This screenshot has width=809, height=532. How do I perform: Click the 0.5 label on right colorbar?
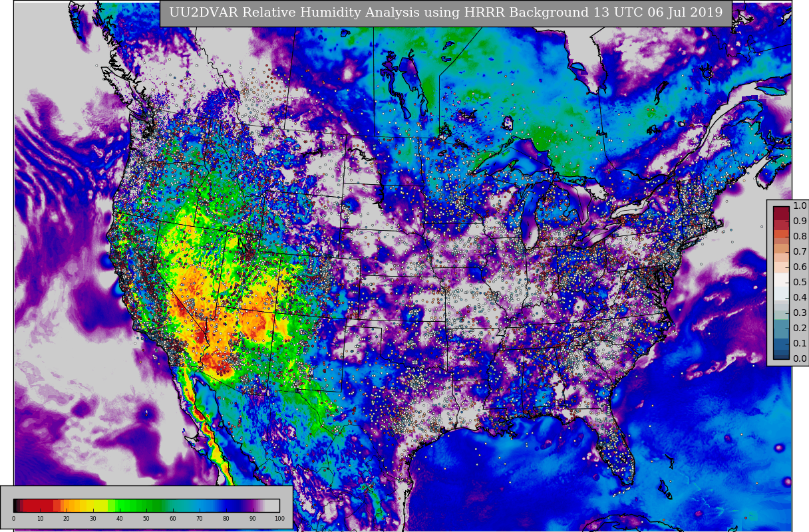click(x=800, y=283)
